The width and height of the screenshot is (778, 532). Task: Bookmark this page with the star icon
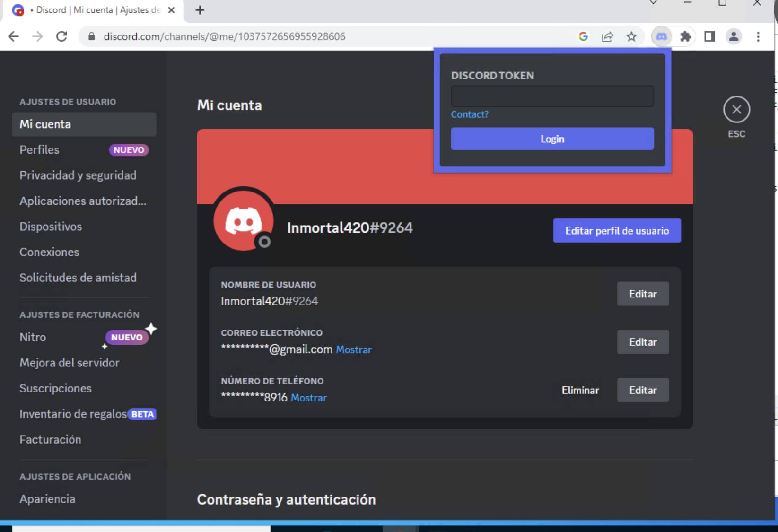pos(631,36)
